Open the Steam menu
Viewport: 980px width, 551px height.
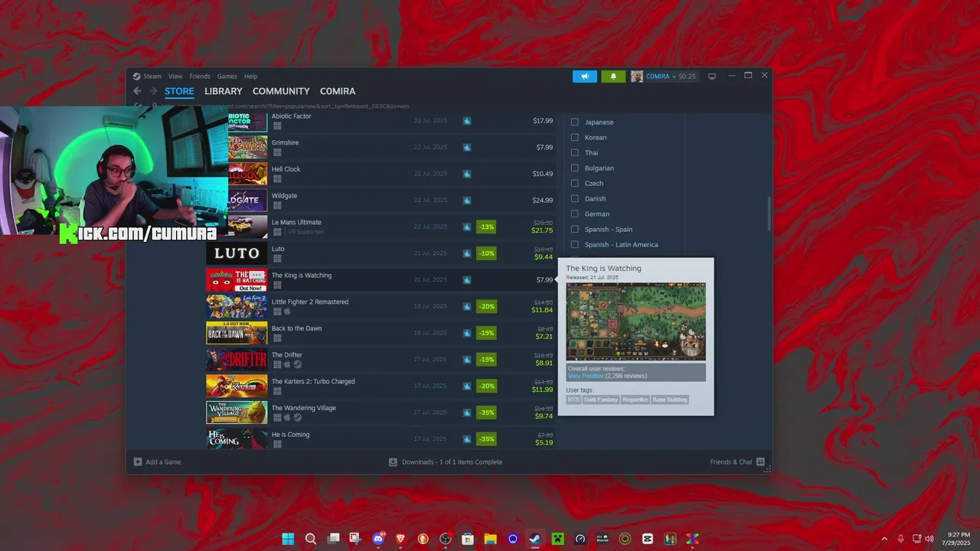point(147,77)
